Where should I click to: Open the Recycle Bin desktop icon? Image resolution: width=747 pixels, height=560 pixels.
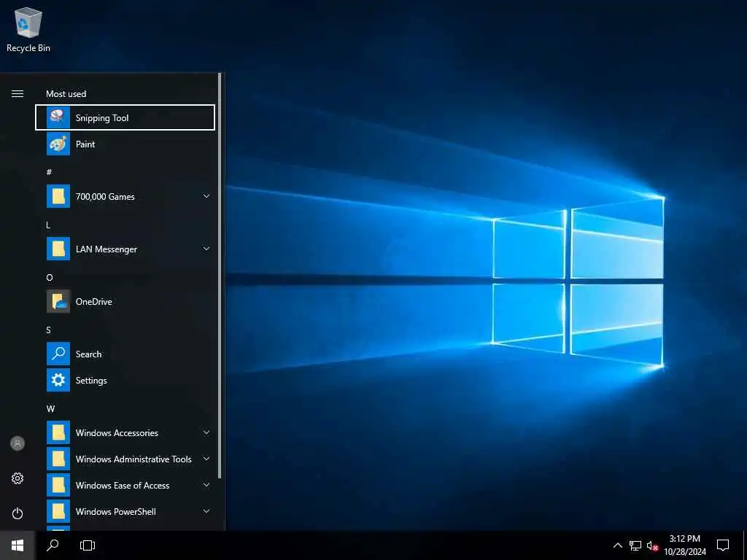coord(28,29)
